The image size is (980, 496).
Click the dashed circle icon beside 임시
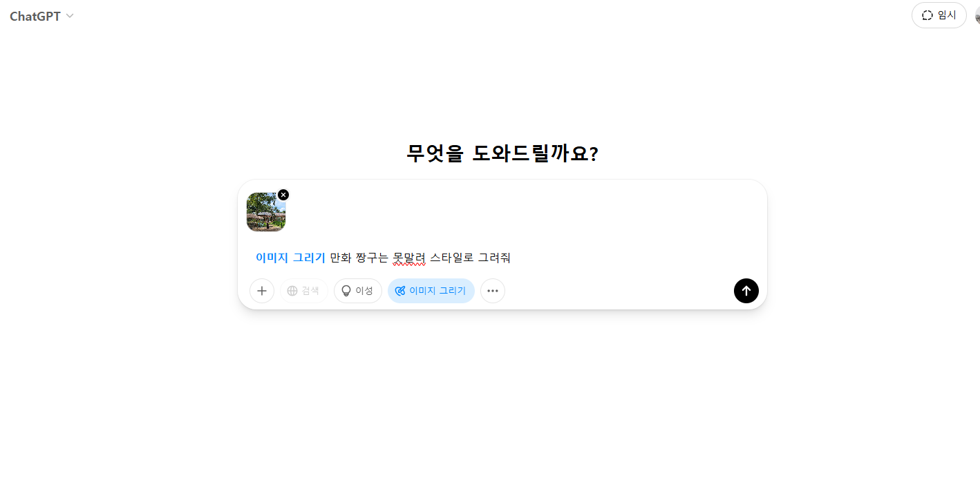coord(927,15)
